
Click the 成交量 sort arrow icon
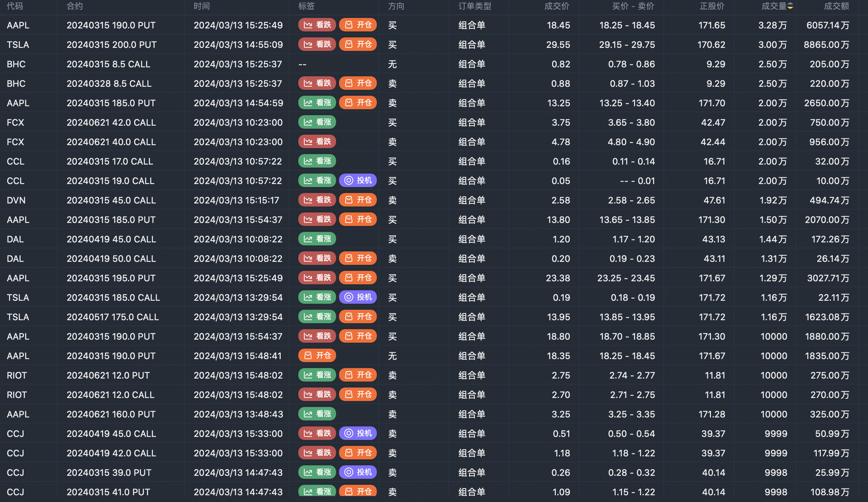[790, 6]
